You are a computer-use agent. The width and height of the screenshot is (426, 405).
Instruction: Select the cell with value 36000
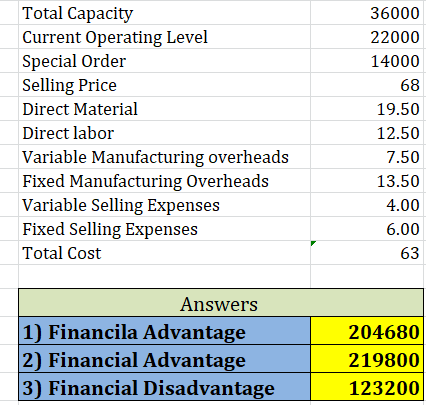coord(367,13)
